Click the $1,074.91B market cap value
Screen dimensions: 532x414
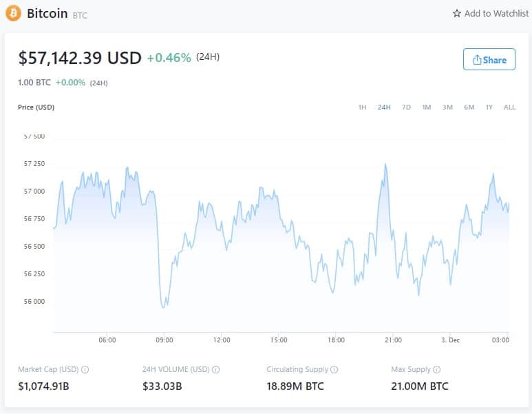pyautogui.click(x=43, y=386)
